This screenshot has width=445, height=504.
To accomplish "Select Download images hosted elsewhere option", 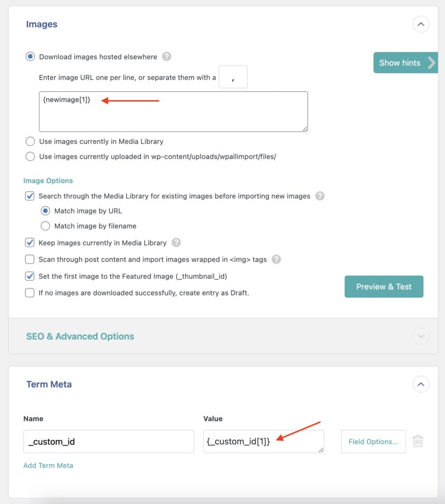I will (x=31, y=57).
